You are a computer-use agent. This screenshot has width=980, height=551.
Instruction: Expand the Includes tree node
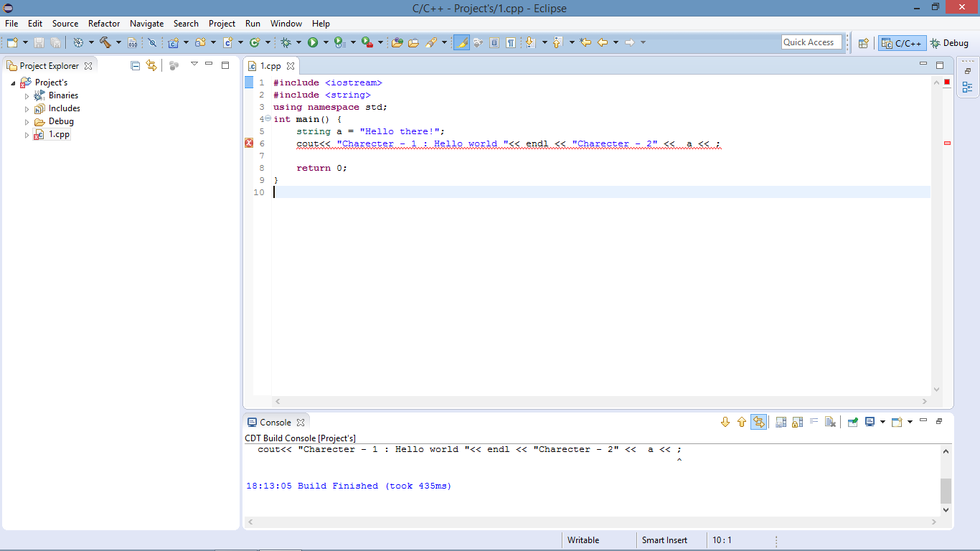click(27, 109)
